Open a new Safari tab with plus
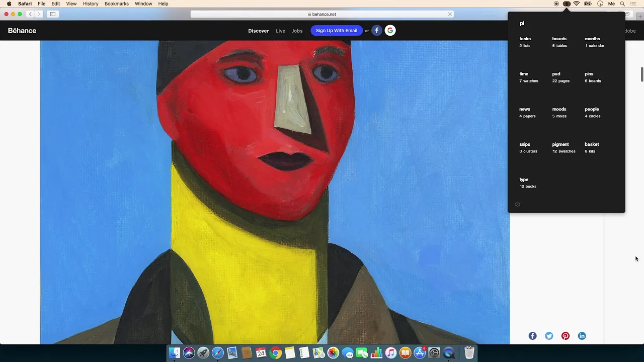The height and width of the screenshot is (362, 644). (639, 16)
